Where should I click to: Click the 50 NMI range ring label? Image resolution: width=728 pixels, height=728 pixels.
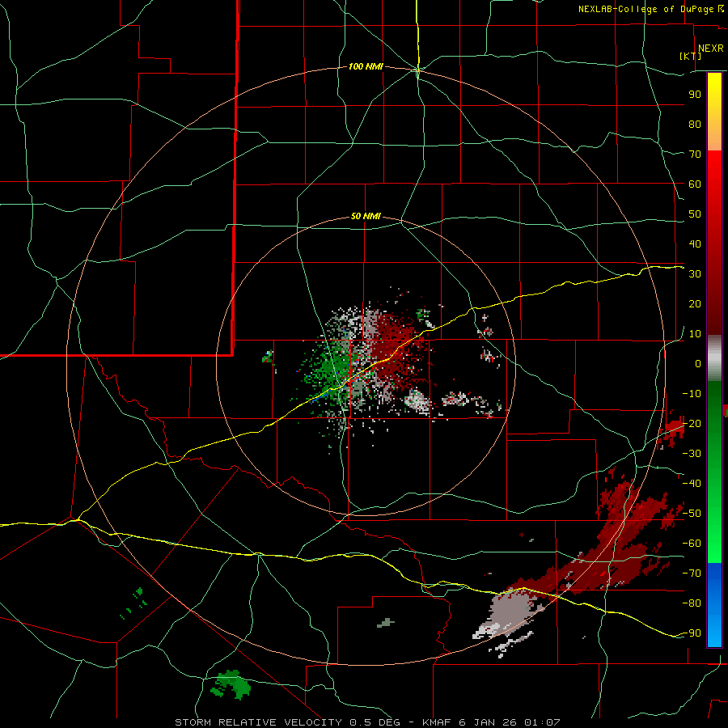pos(366,216)
